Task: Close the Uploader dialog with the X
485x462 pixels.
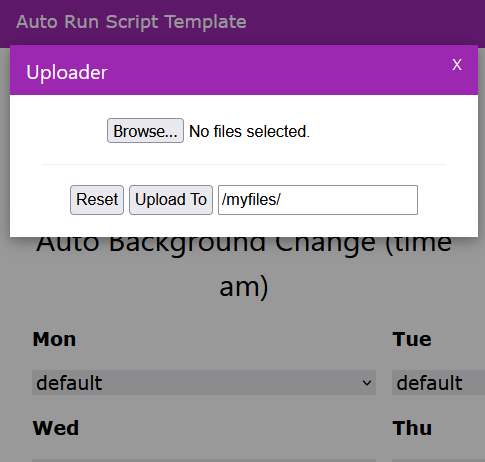Action: [x=457, y=64]
